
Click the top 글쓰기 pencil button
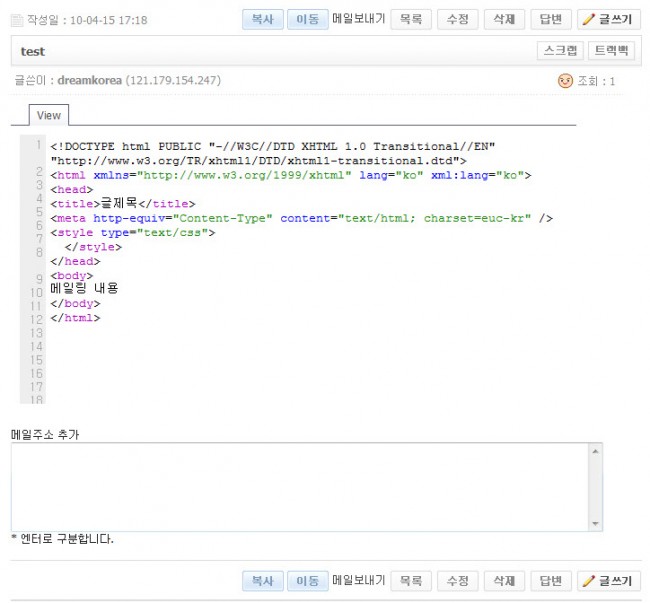(608, 19)
